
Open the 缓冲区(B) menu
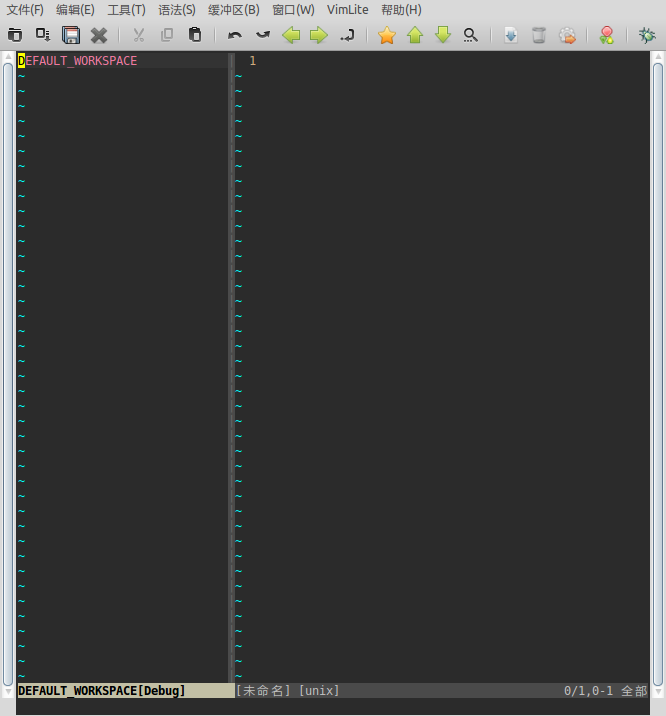click(234, 10)
